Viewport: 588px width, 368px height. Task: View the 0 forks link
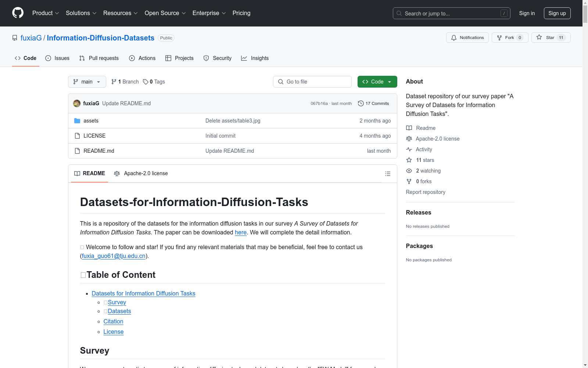tap(419, 181)
